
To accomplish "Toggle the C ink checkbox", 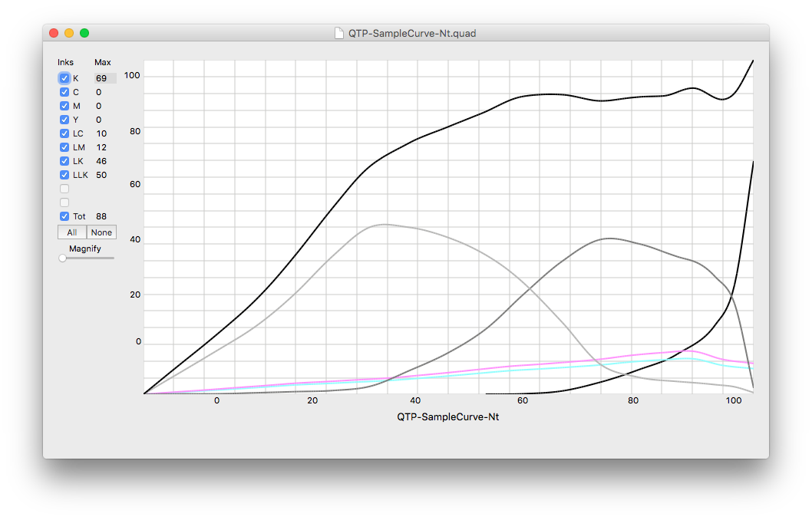I will tap(64, 92).
